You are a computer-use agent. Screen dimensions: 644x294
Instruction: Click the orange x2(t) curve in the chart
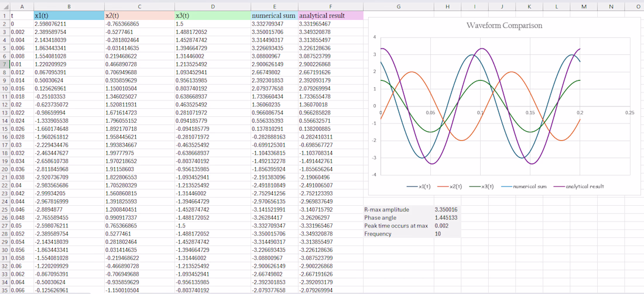pos(413,72)
